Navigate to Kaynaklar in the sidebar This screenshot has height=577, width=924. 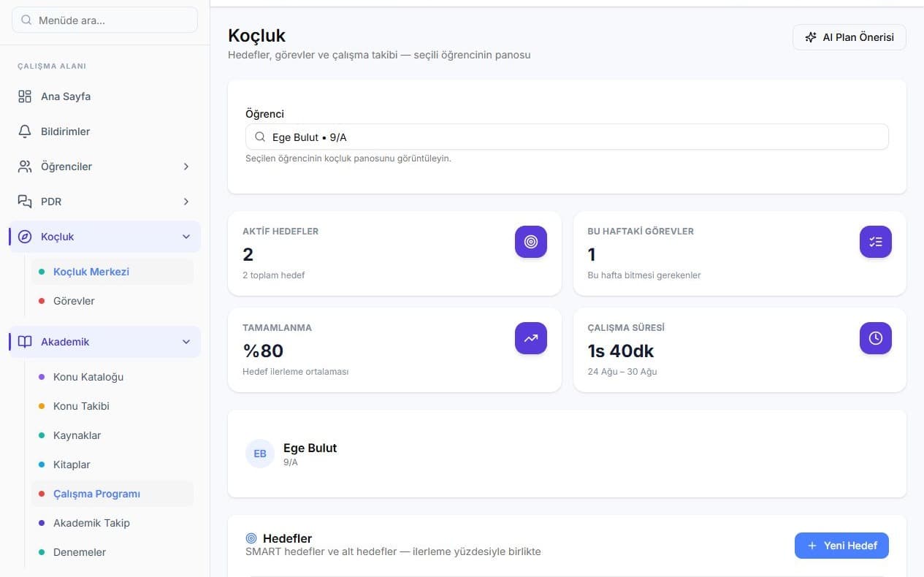point(112,435)
